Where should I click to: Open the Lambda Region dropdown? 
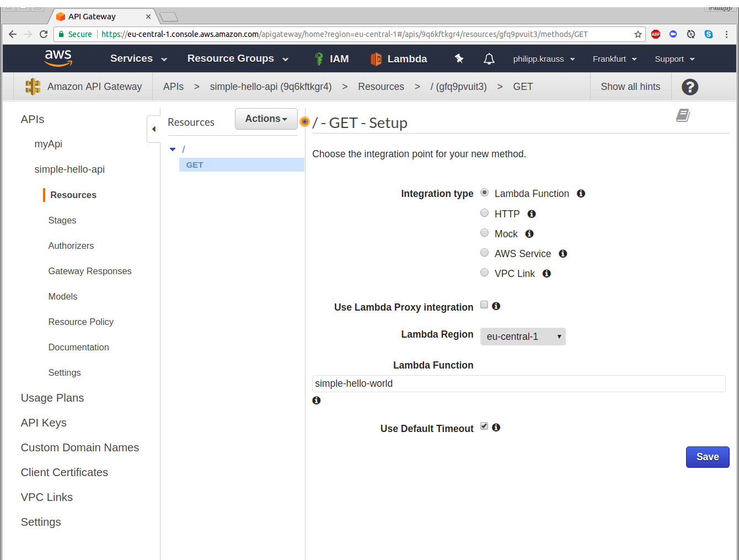(x=522, y=337)
